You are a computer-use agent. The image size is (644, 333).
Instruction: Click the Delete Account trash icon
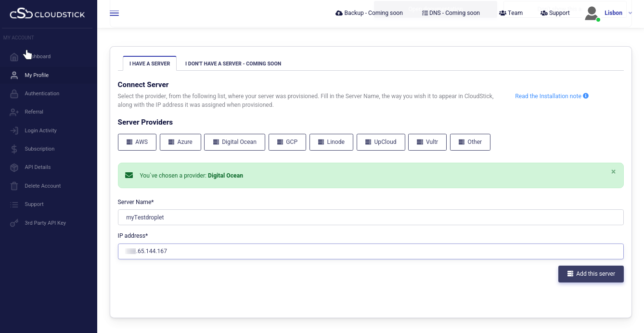tap(14, 186)
